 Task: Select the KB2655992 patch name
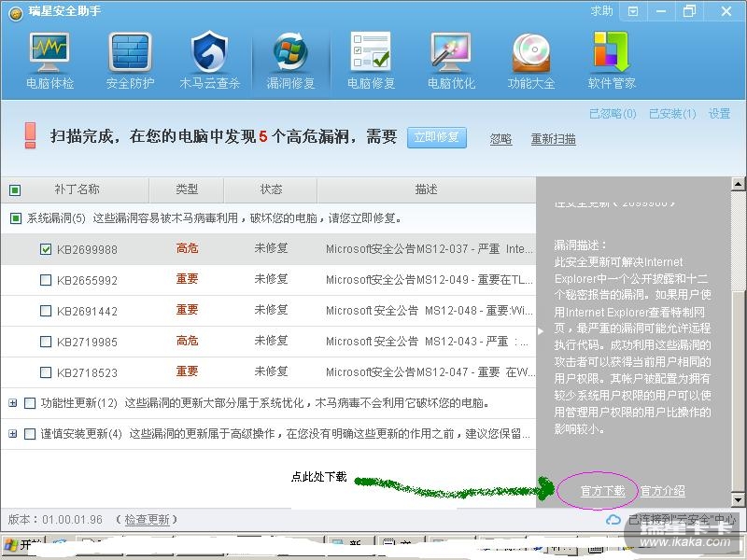(x=87, y=281)
